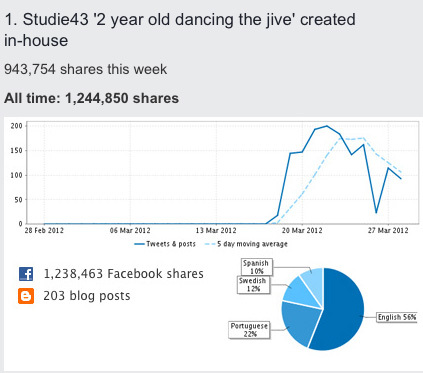This screenshot has width=423, height=373.
Task: Click the 27 Mar 2012 axis date
Action: click(388, 231)
